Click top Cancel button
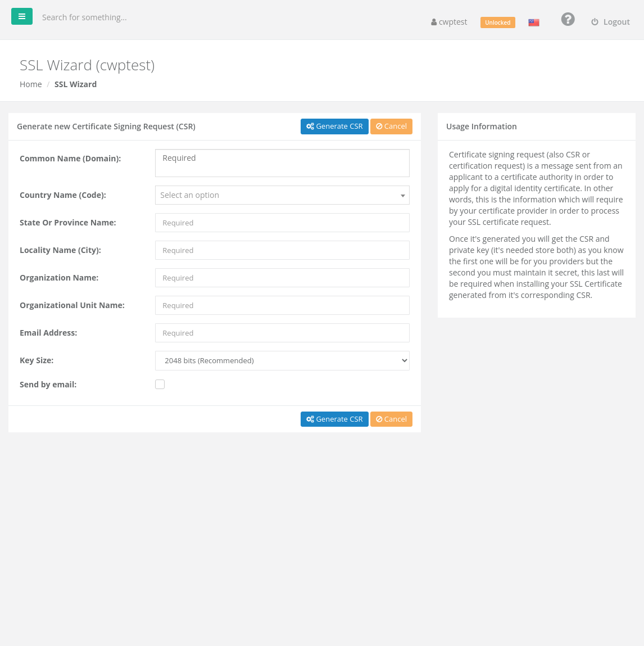The image size is (644, 646). (x=391, y=127)
